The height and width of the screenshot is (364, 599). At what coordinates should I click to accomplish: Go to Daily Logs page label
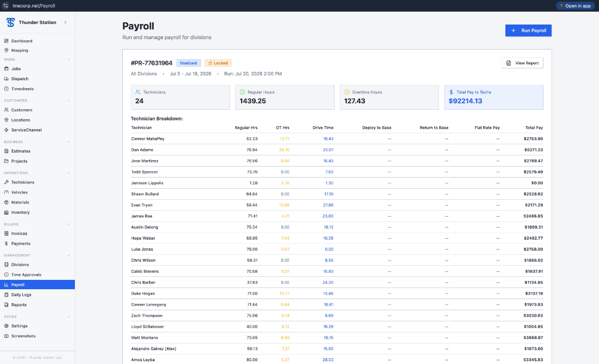pyautogui.click(x=22, y=295)
